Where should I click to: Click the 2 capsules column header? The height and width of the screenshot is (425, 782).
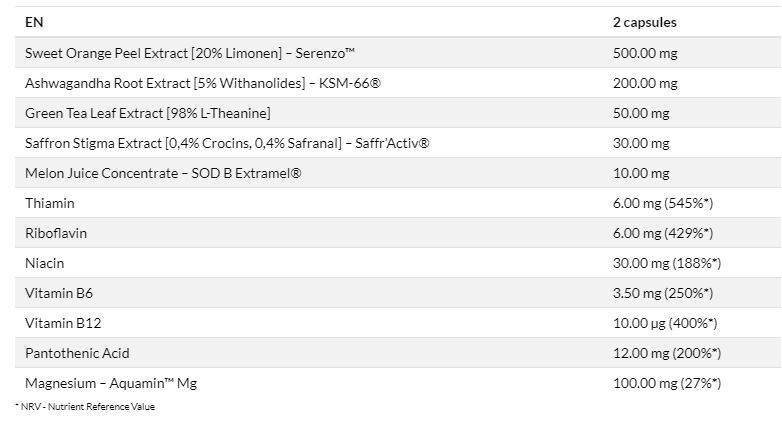pos(644,22)
